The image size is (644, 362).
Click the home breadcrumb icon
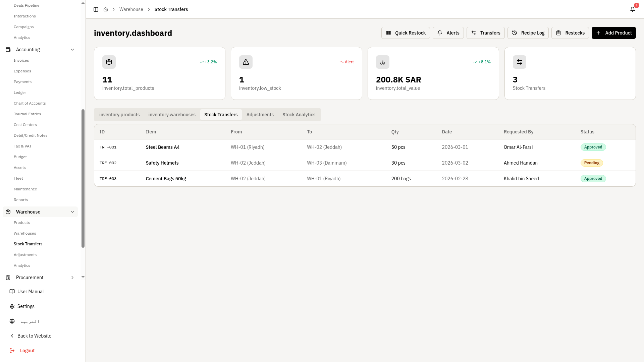click(x=106, y=9)
